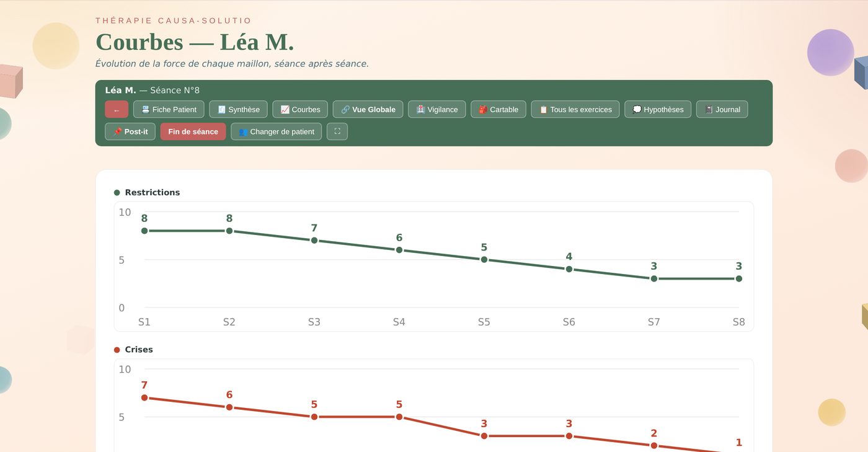Select S1 point on the Crises curve

pyautogui.click(x=144, y=397)
